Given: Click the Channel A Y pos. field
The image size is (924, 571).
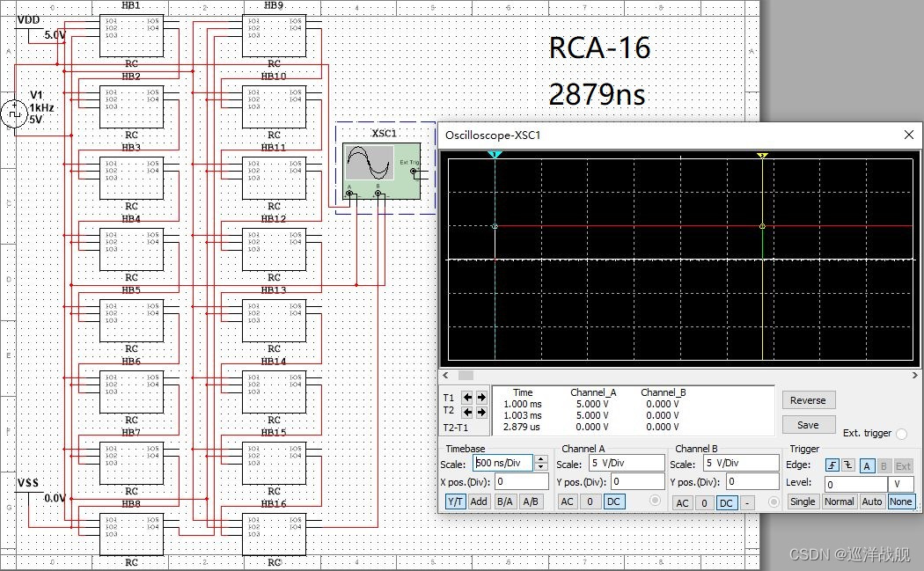Looking at the screenshot, I should pos(638,481).
